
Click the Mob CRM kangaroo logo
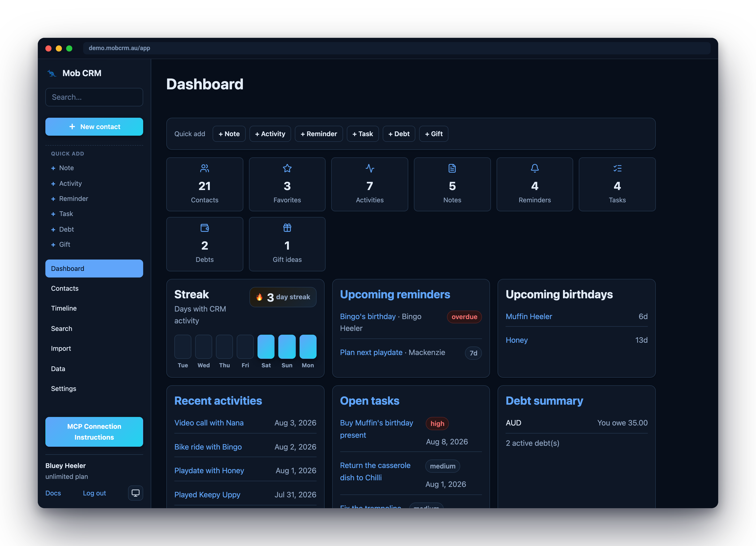[52, 73]
